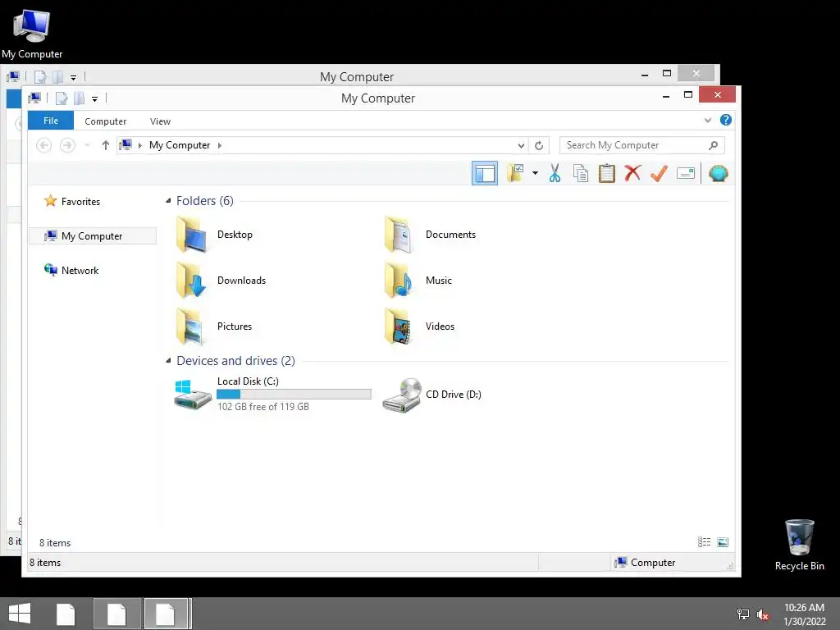Select the Music folder
Screen dimensions: 840x630
click(418, 281)
